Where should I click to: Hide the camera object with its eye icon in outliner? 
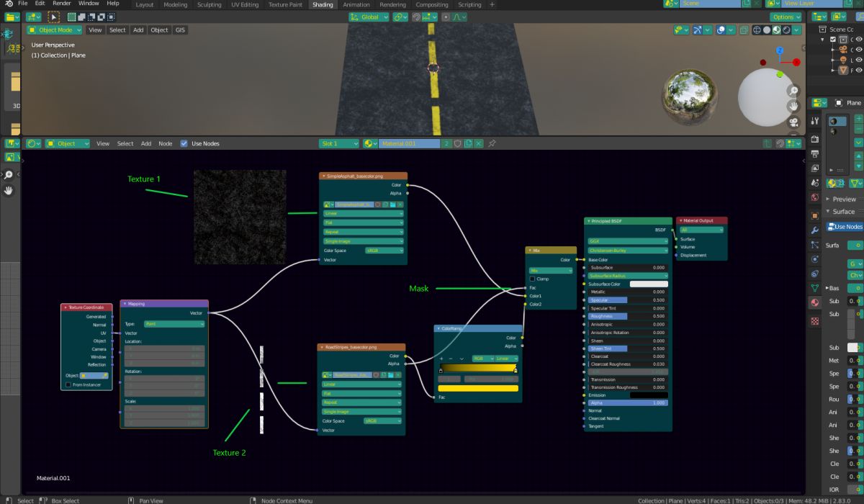[x=860, y=50]
